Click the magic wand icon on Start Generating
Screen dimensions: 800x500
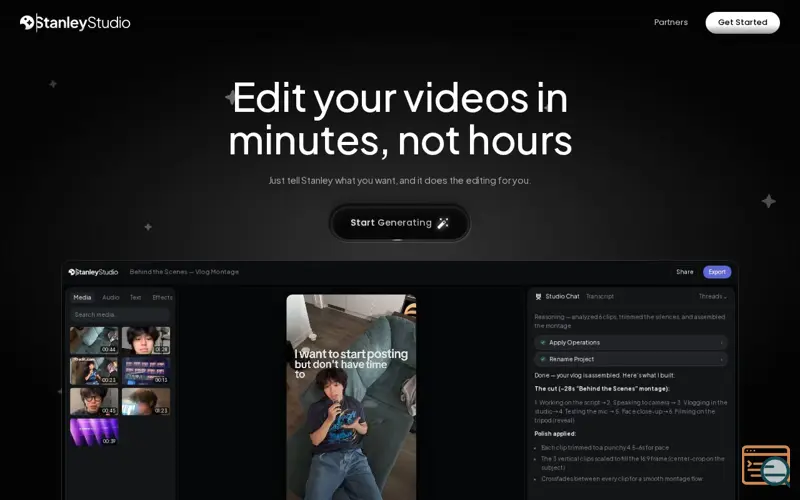(443, 223)
